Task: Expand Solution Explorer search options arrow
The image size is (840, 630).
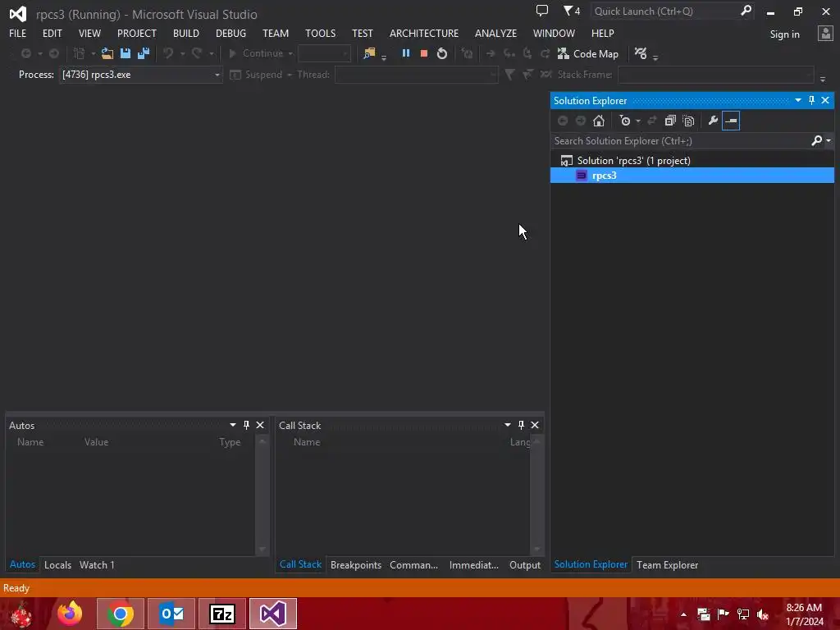Action: (829, 141)
